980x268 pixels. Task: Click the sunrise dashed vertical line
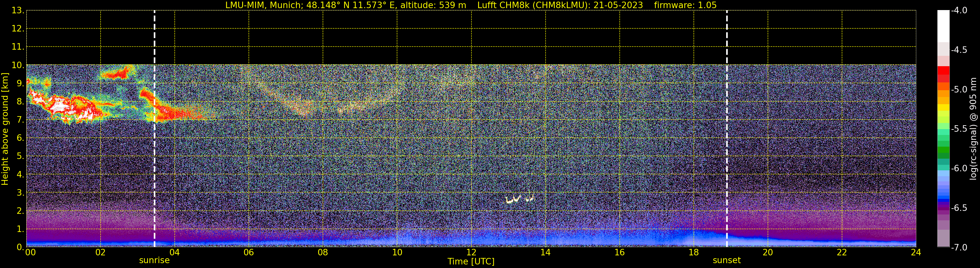(x=154, y=129)
